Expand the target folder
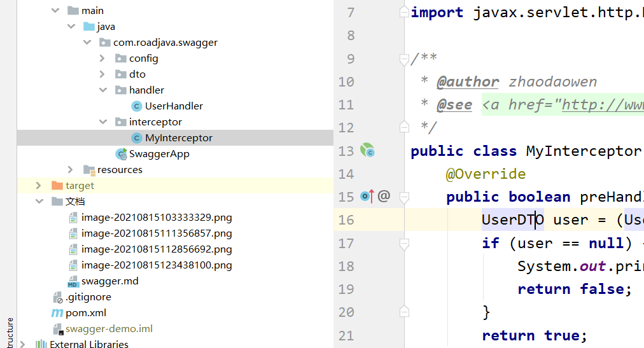The height and width of the screenshot is (348, 644). [39, 186]
